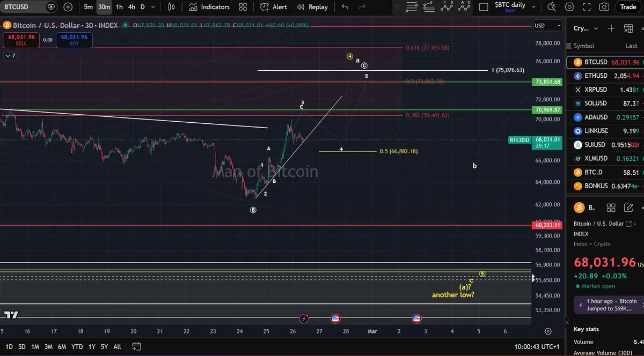This screenshot has height=356, width=644.
Task: Select SOLUSD row in watchlist
Action: click(605, 103)
